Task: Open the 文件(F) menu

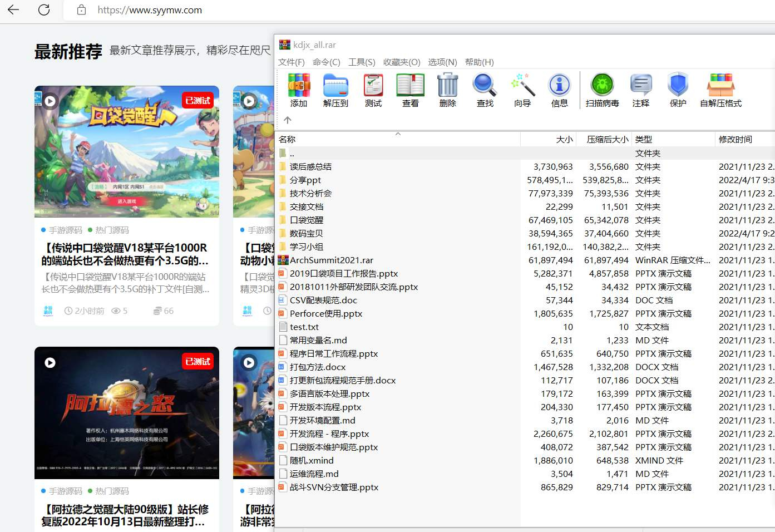Action: tap(292, 62)
